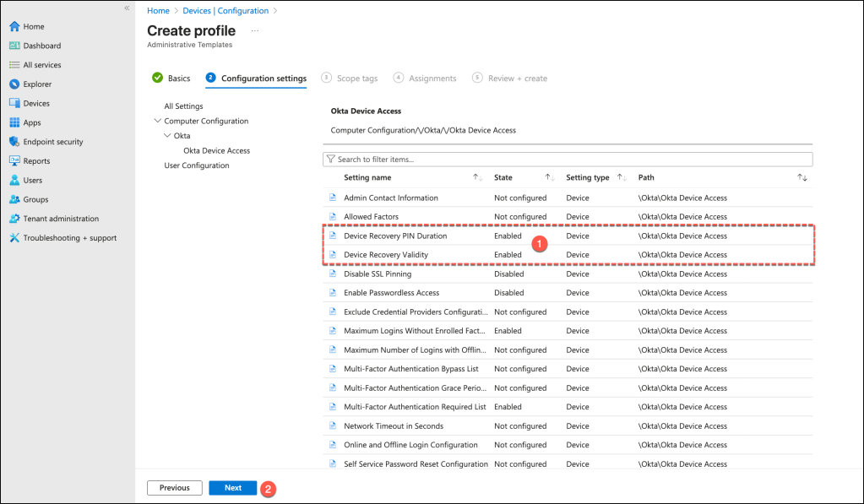
Task: Select User Configuration in settings tree
Action: click(x=196, y=165)
